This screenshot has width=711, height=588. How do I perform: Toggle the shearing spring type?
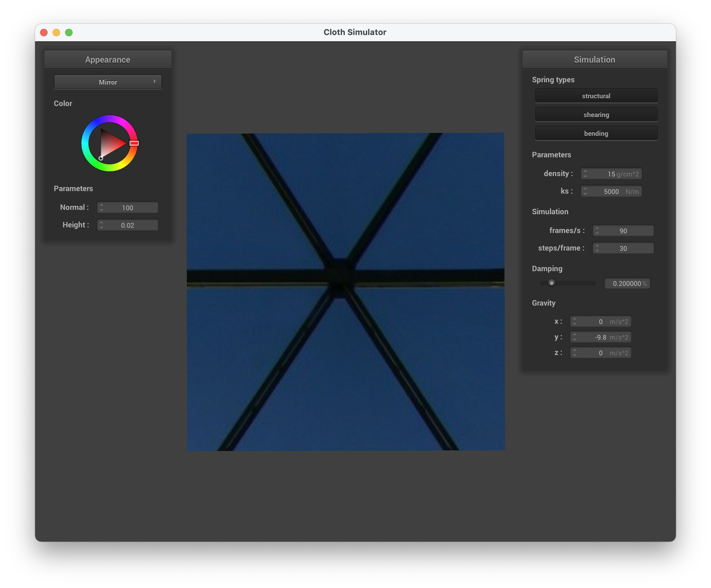[596, 115]
